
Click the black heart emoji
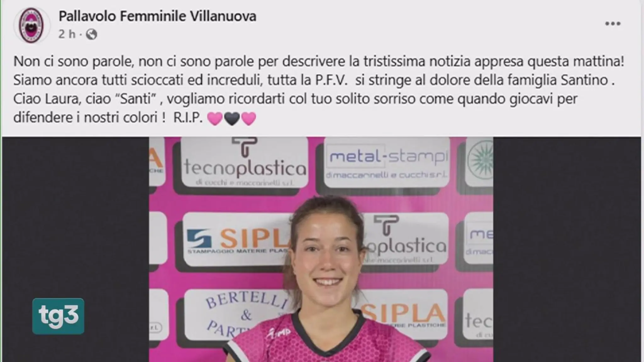pos(232,119)
